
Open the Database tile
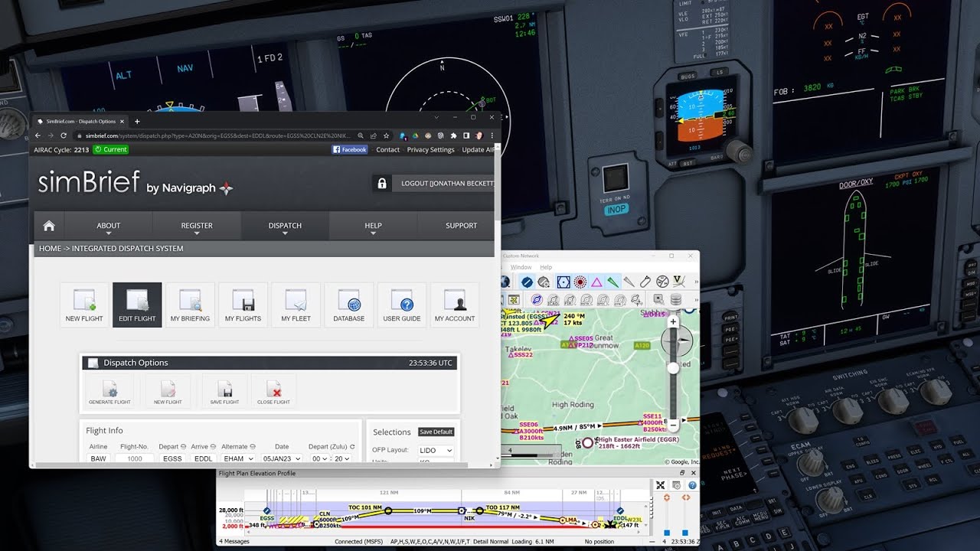(x=348, y=305)
